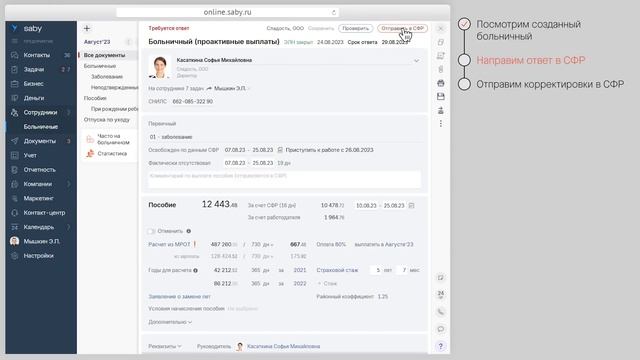Select Заболевание in document tree
This screenshot has width=640, height=360.
(107, 77)
